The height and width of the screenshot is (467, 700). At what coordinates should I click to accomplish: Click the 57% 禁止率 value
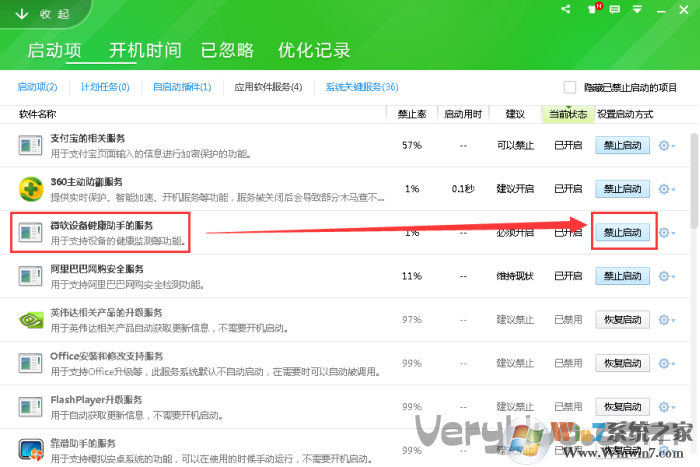[x=412, y=146]
